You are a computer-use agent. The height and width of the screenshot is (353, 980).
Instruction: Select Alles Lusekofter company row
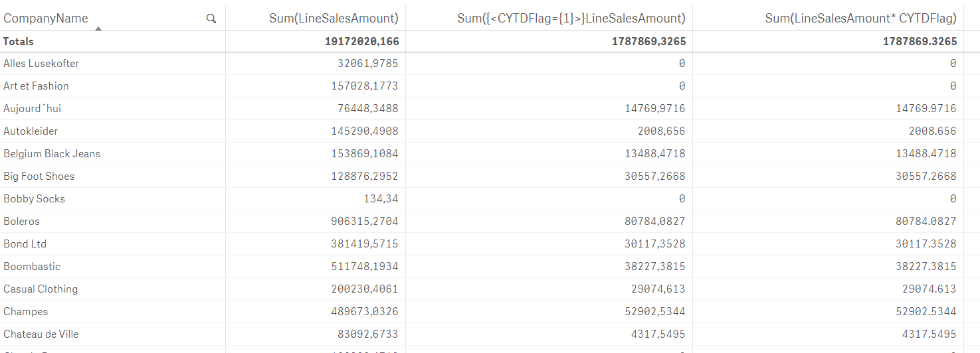pyautogui.click(x=41, y=64)
